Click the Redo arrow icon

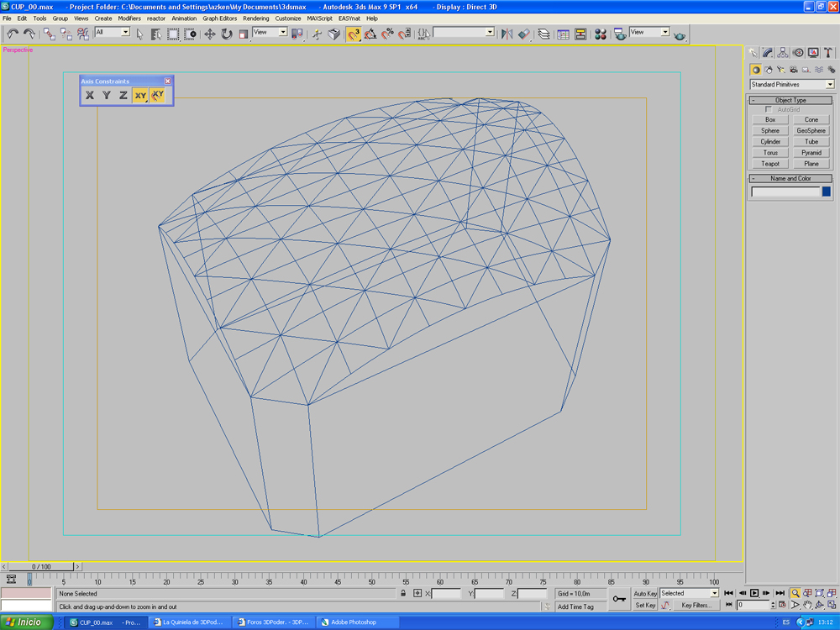[29, 34]
